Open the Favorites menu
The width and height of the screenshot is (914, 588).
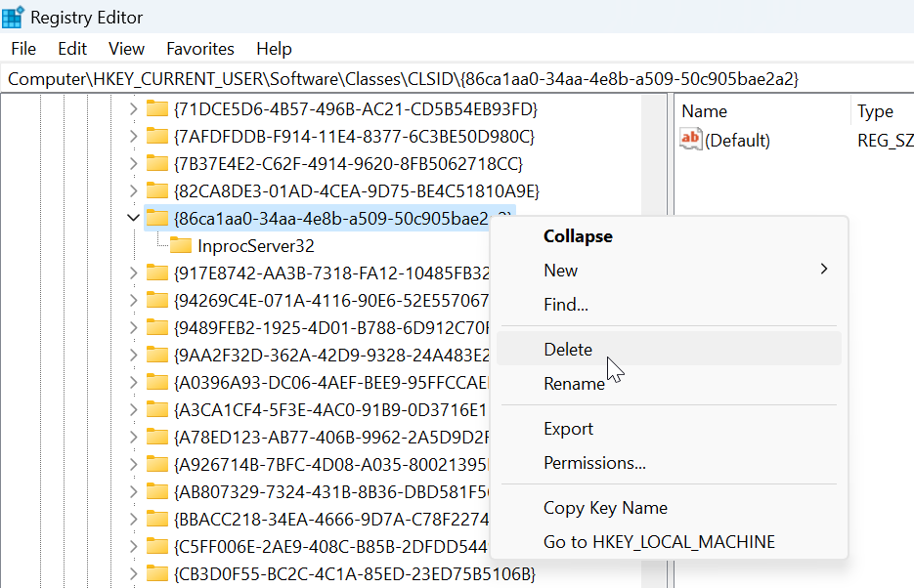(200, 49)
